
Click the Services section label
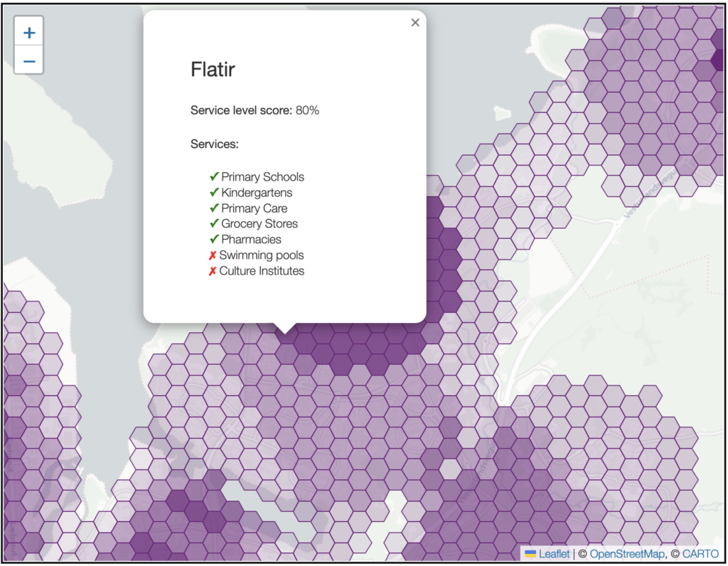pyautogui.click(x=214, y=144)
